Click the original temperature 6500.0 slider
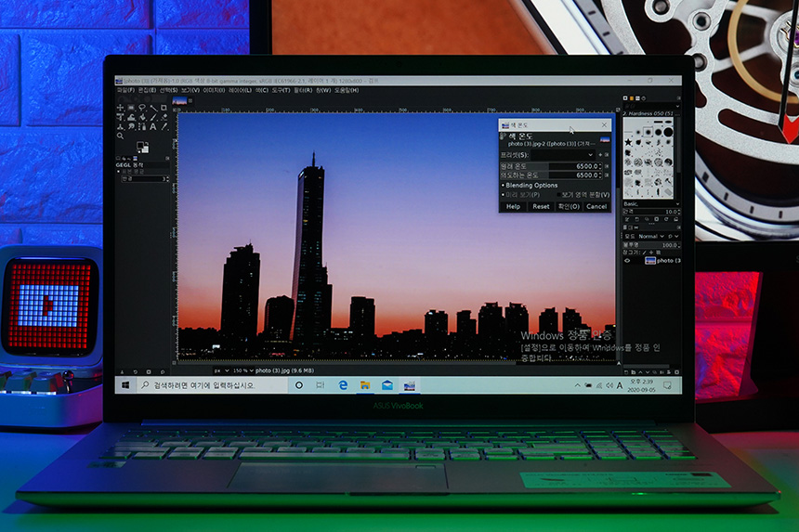Image resolution: width=799 pixels, height=532 pixels. tap(550, 166)
